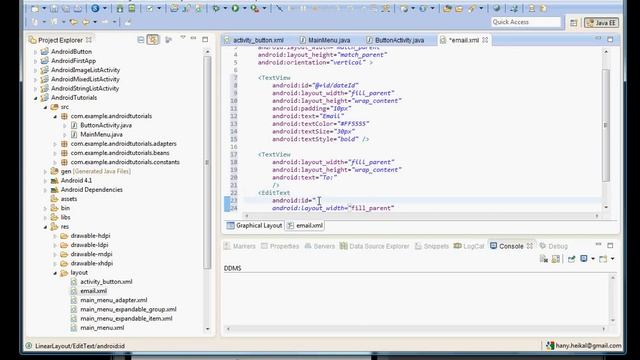The height and width of the screenshot is (360, 640).
Task: Select the email.xml source tab below editor
Action: tap(305, 225)
